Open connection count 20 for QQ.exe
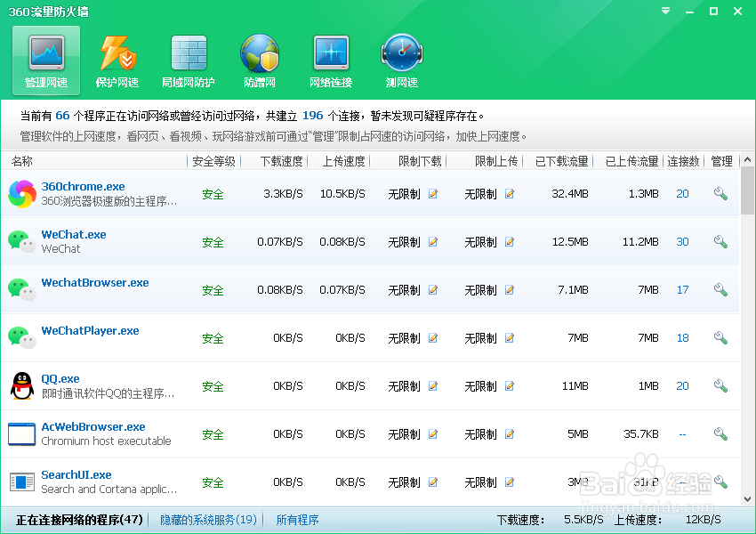Viewport: 756px width, 534px height. pos(682,386)
